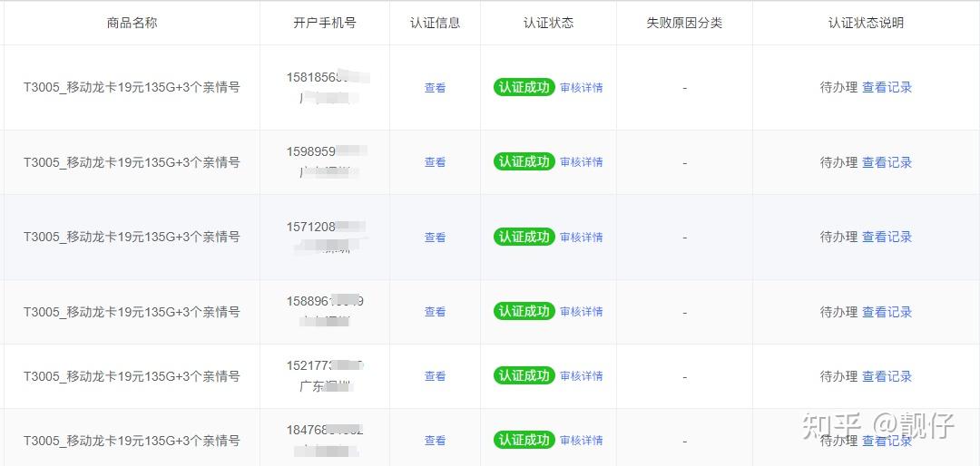Click 查看记录 in the 158896 row
This screenshot has height=466, width=980.
point(887,312)
